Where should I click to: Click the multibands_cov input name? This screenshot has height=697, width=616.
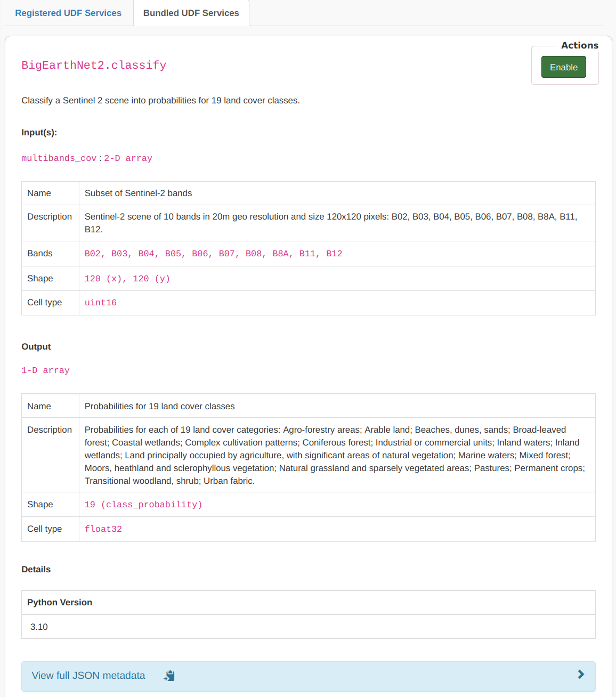(x=59, y=158)
